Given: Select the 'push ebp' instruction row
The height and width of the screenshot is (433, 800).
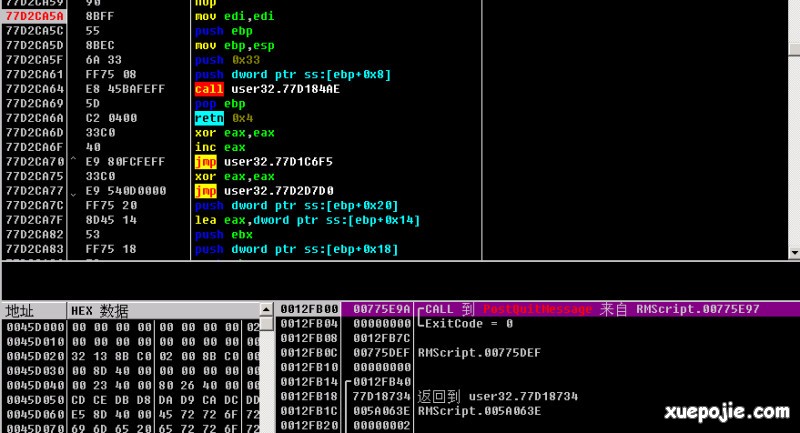Looking at the screenshot, I should pyautogui.click(x=223, y=31).
